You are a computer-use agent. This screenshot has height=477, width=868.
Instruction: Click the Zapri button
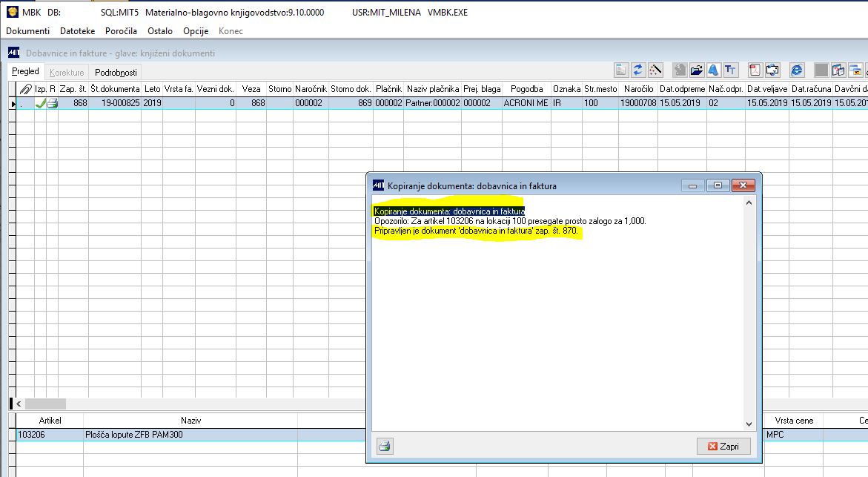[x=723, y=446]
